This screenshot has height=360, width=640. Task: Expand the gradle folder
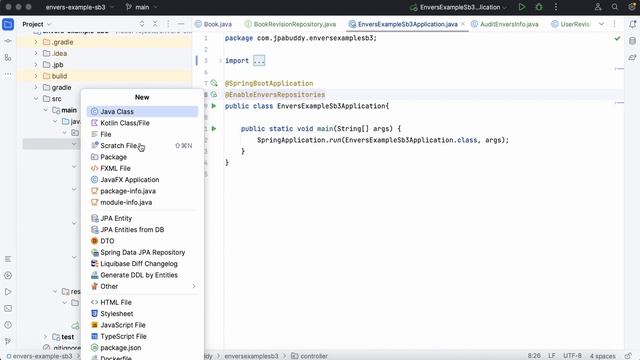(x=36, y=87)
